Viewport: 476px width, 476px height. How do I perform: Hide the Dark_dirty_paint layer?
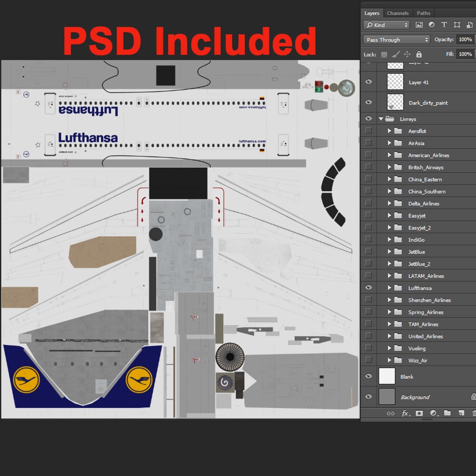368,102
